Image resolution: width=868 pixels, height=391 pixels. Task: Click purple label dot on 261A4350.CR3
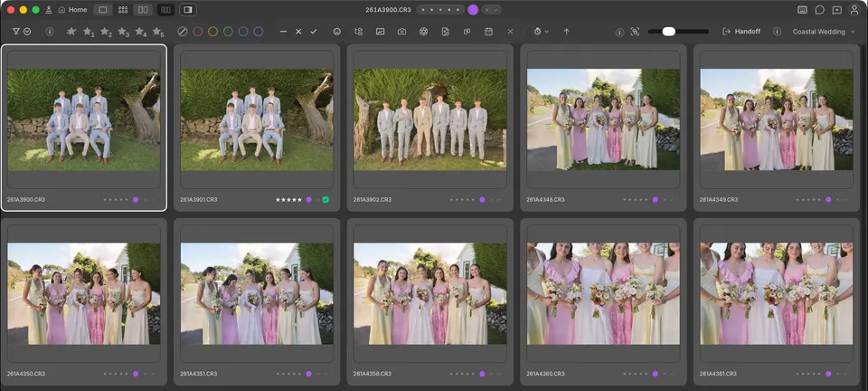tap(136, 374)
